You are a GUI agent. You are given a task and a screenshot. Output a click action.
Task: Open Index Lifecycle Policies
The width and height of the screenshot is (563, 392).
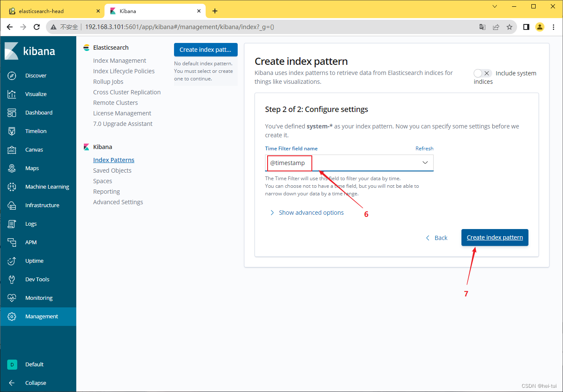pyautogui.click(x=124, y=71)
